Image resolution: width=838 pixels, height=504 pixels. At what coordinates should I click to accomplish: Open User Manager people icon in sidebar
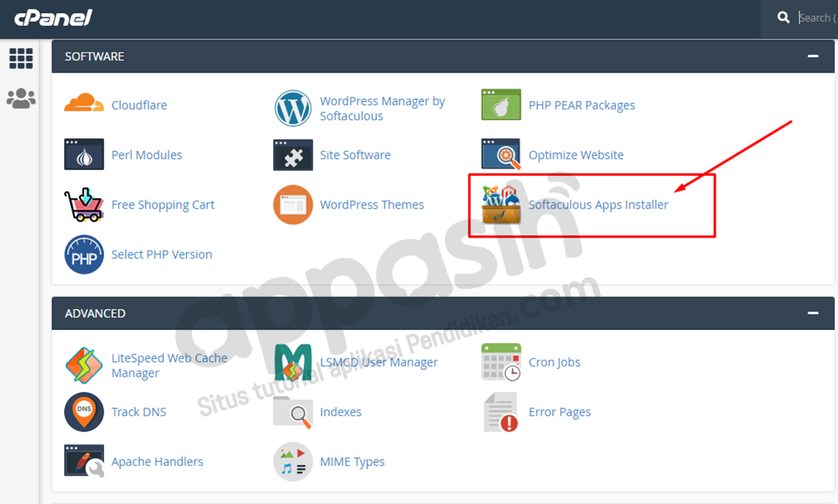(21, 98)
